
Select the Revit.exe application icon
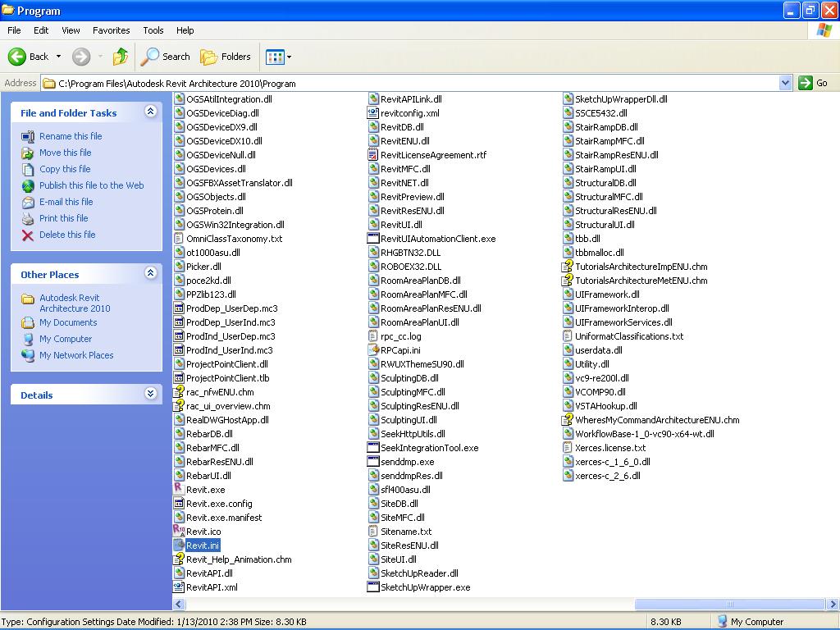(x=179, y=489)
